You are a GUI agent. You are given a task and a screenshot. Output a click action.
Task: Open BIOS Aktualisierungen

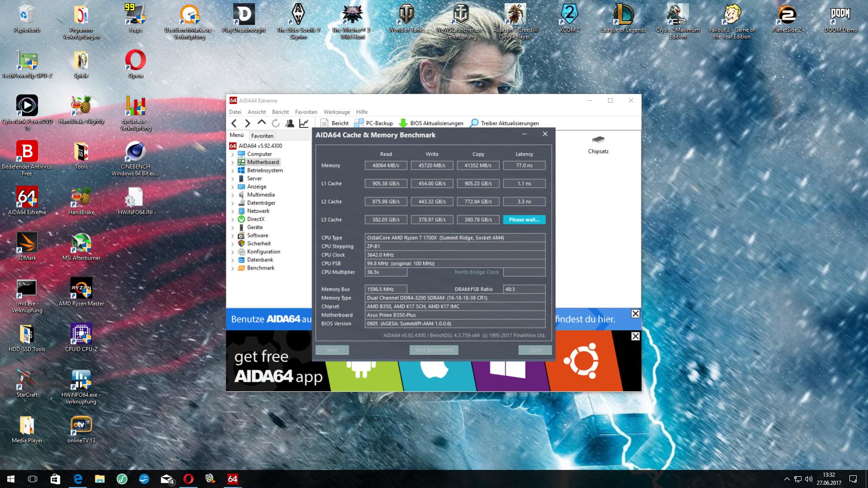pos(431,123)
